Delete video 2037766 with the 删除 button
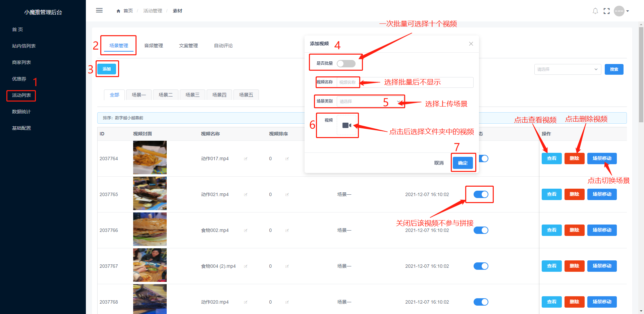 (574, 230)
